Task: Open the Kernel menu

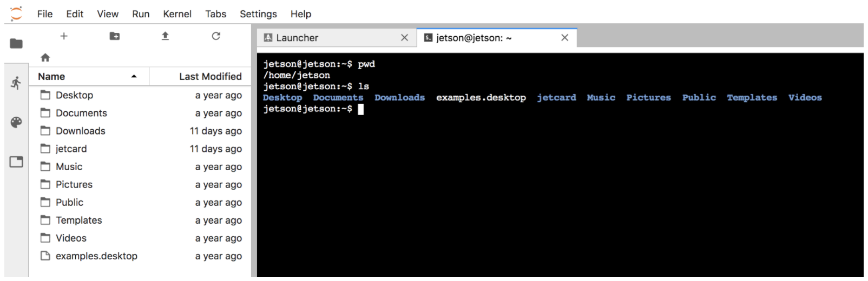Action: click(x=177, y=14)
